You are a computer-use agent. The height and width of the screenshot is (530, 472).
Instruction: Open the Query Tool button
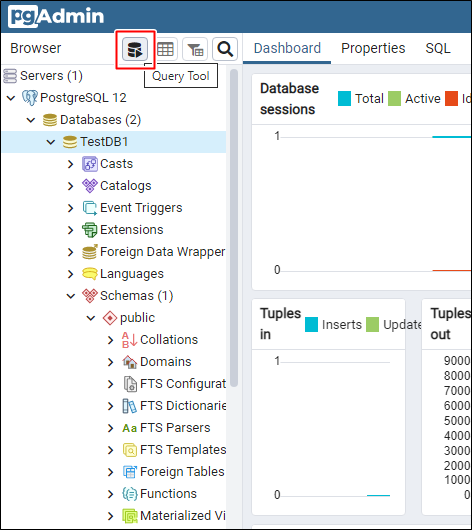[135, 49]
